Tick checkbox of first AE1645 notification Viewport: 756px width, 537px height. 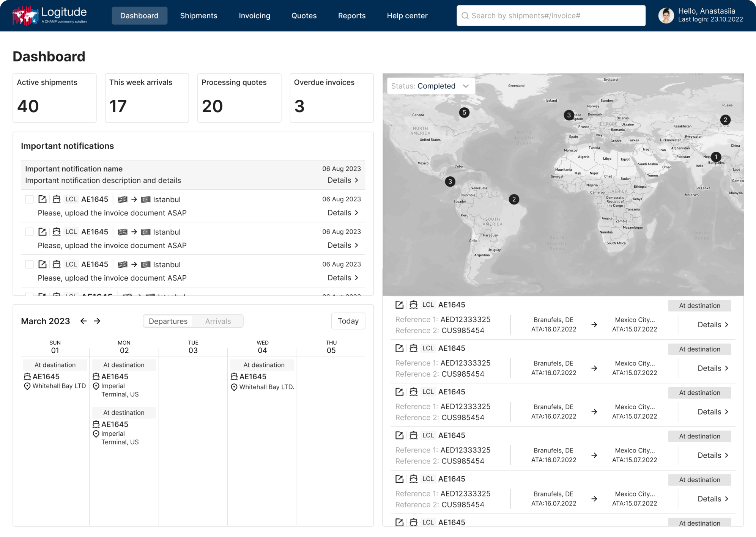point(29,199)
